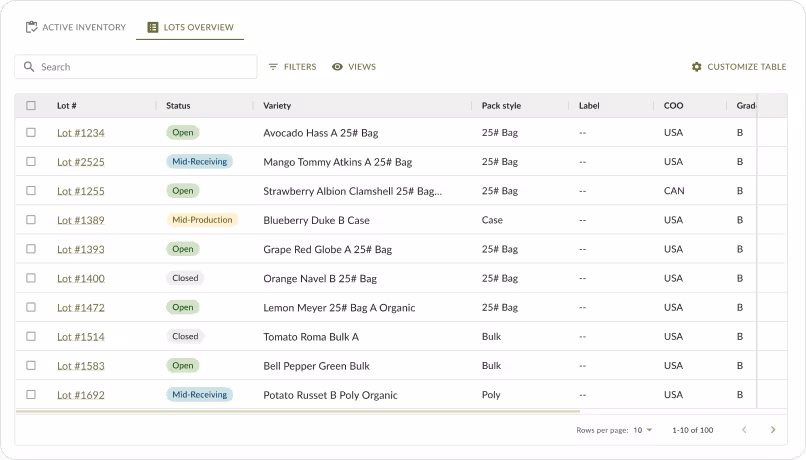Viewport: 806px width, 460px height.
Task: Click 'Lemon Meyer 25# Bag A Organic' cell
Action: click(x=339, y=308)
